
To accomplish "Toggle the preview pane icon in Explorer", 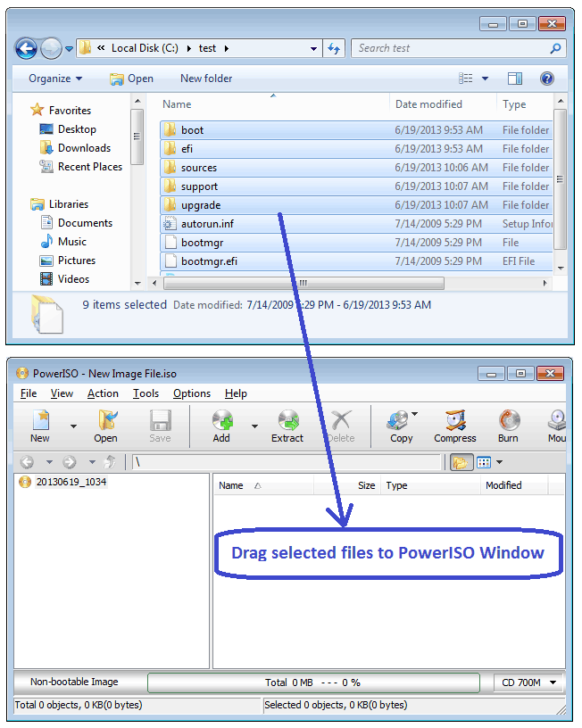I will click(x=515, y=79).
